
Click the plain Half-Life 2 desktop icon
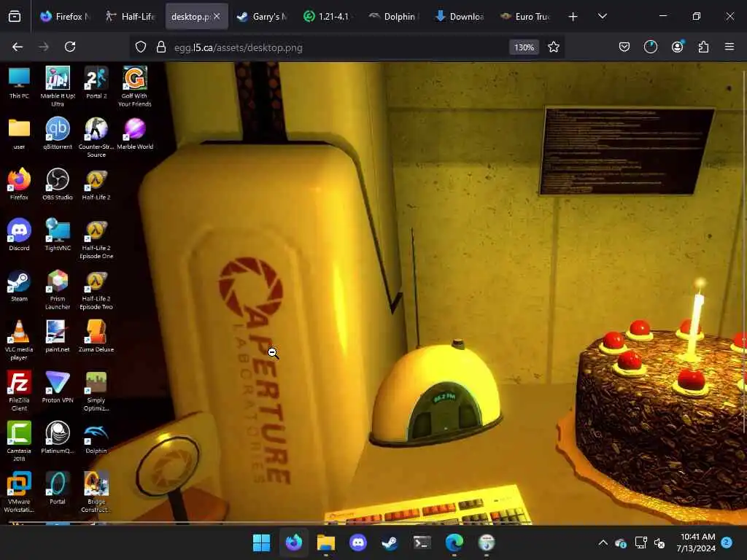pos(96,184)
